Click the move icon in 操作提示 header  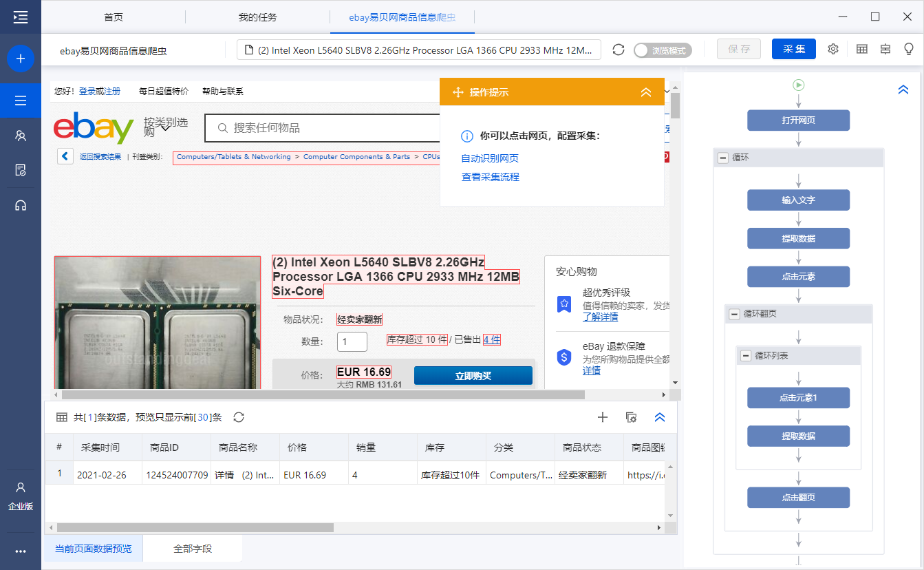[x=458, y=92]
